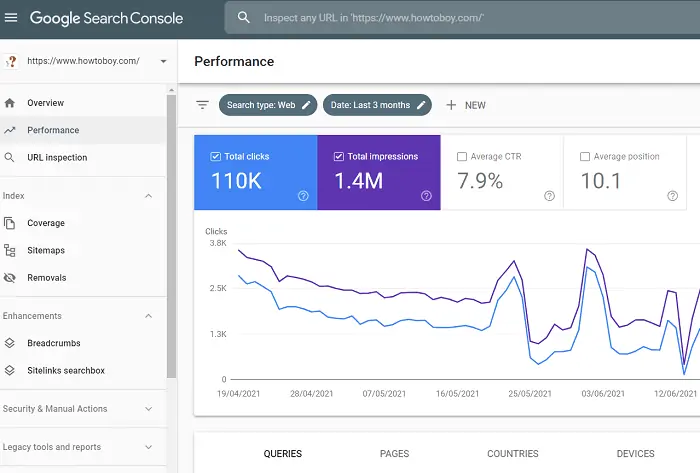Open help icon on Average position card
Image resolution: width=700 pixels, height=473 pixels.
(672, 196)
